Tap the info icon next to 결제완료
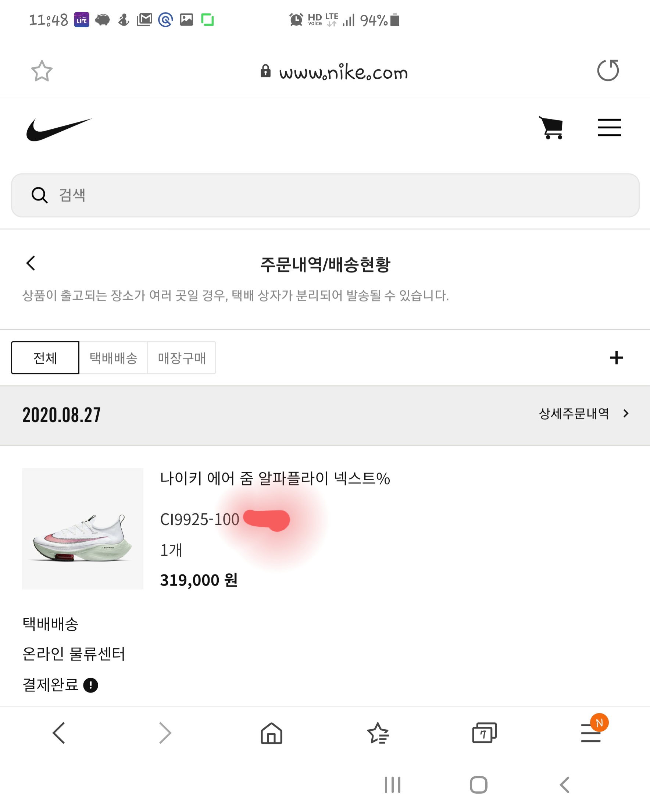This screenshot has height=812, width=650. click(x=90, y=685)
